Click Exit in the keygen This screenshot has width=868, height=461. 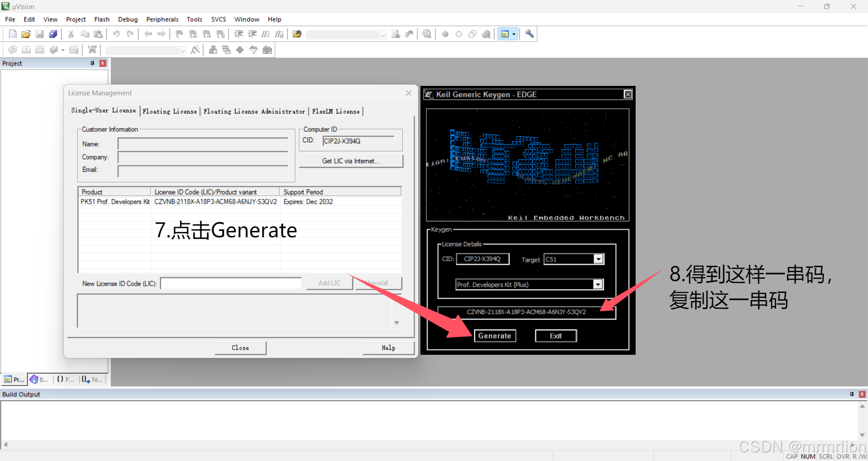pyautogui.click(x=556, y=336)
